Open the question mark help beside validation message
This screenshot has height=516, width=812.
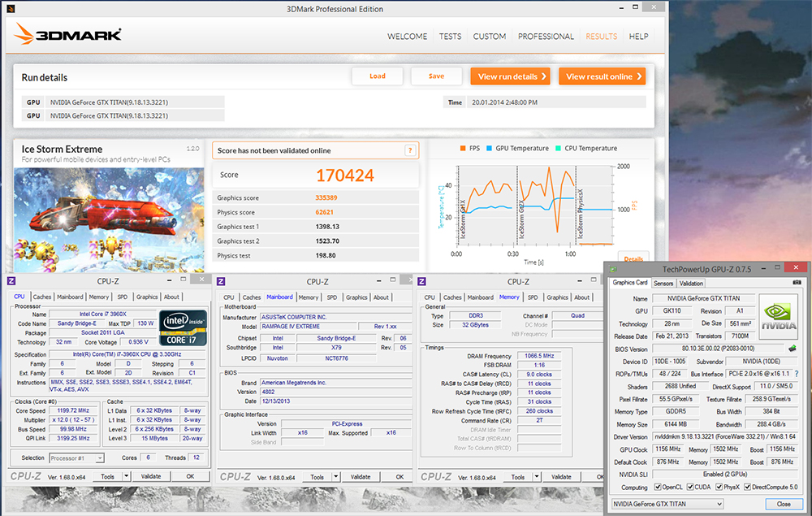tap(410, 150)
